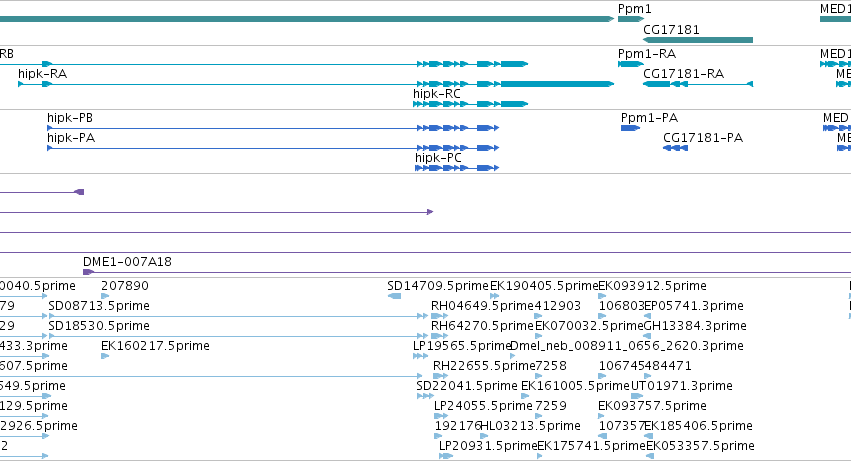Select the 106803 feature label

click(621, 306)
